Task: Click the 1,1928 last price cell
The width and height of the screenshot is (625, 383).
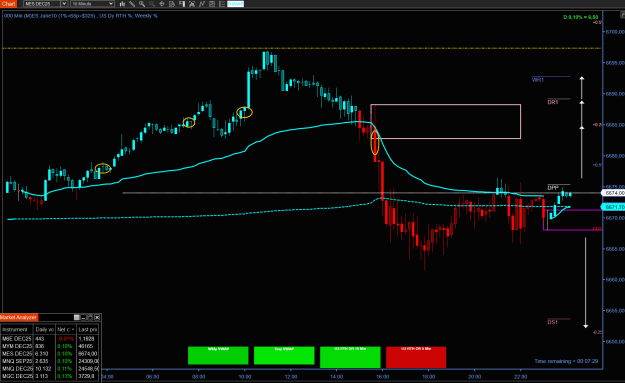Action: [x=88, y=338]
